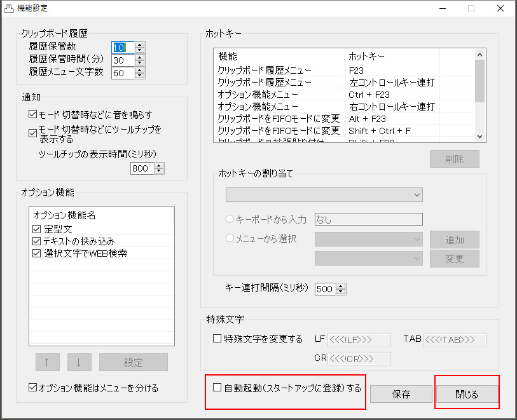The height and width of the screenshot is (420, 517).
Task: Increase キー連打間隔(ミリ秒) value
Action: click(x=341, y=286)
